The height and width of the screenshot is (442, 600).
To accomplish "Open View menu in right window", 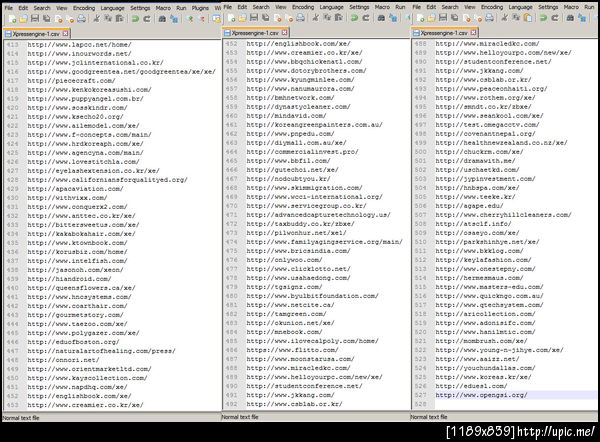I will pyautogui.click(x=470, y=7).
